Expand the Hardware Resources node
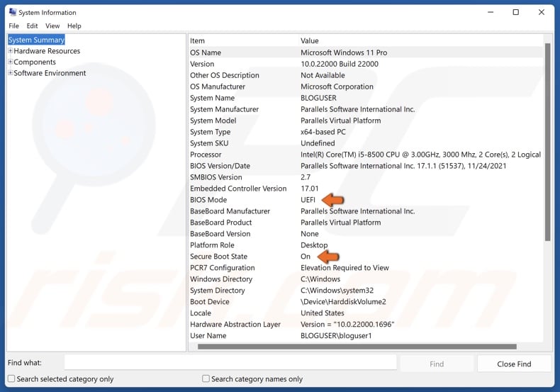This screenshot has width=560, height=392. tap(11, 51)
